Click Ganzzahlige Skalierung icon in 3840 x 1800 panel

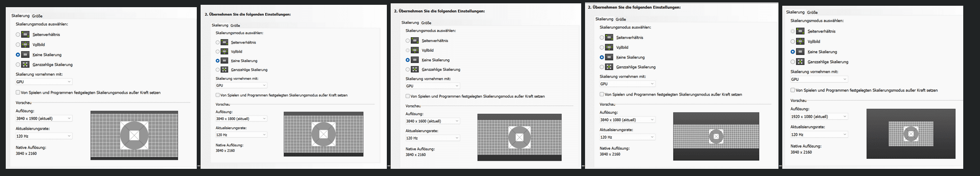[225, 70]
